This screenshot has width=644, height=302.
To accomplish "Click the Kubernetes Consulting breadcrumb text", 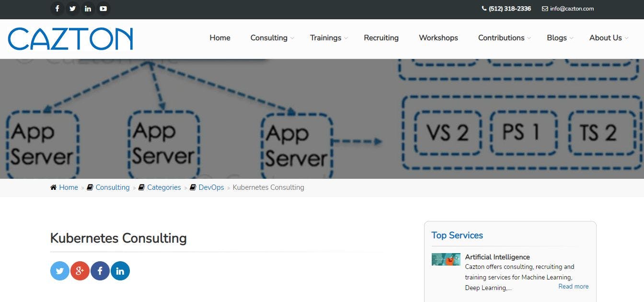I will [x=268, y=187].
